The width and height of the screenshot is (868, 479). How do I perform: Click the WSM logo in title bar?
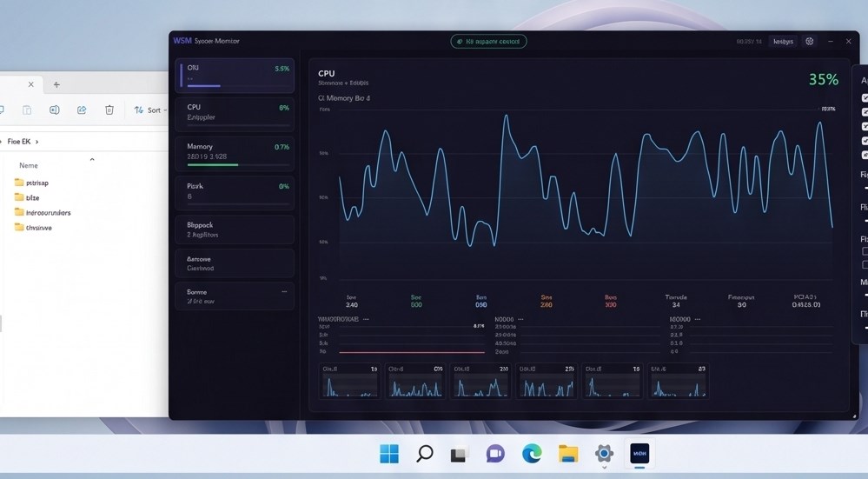pyautogui.click(x=182, y=41)
